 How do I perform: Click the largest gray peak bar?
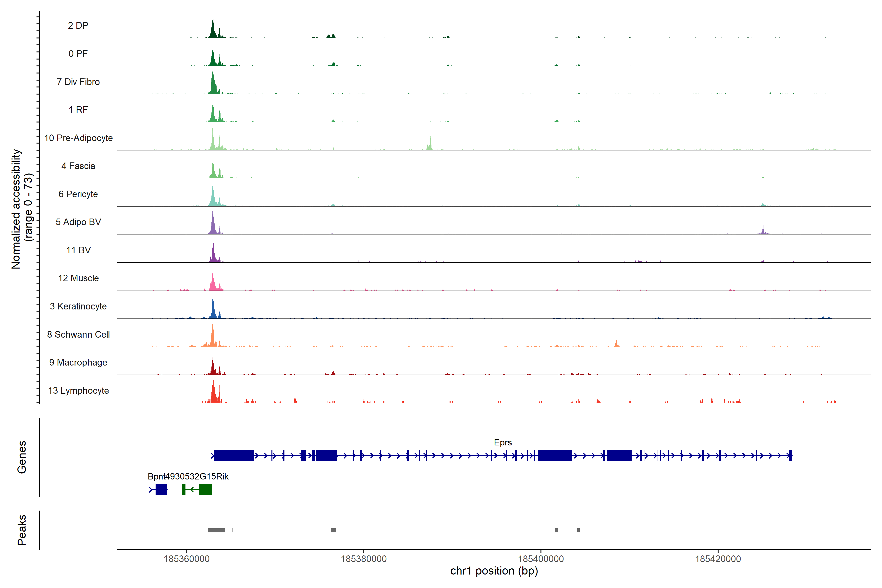[216, 530]
